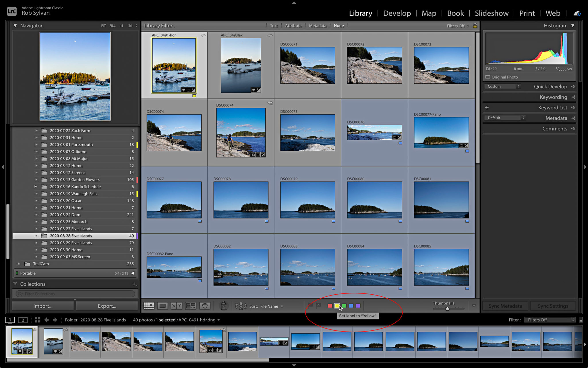
Task: Switch to the Develop module
Action: tap(397, 13)
